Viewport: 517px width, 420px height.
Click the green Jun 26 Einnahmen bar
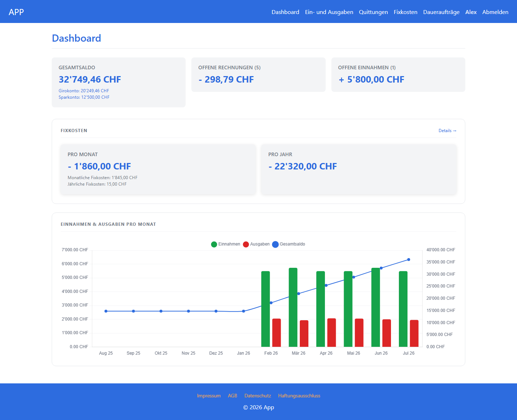[376, 307]
